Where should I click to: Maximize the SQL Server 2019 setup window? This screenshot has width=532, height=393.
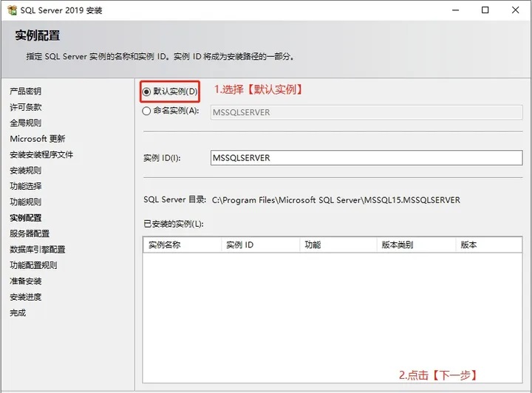[485, 10]
